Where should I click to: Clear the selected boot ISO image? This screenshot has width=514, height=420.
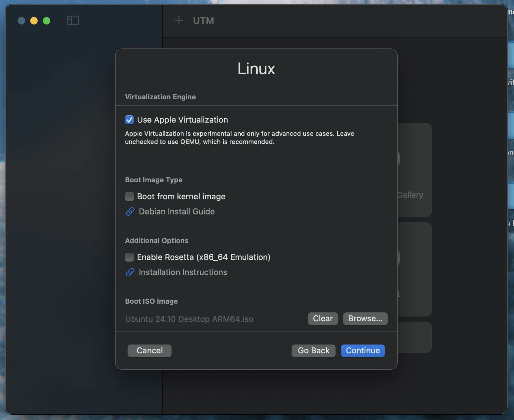(x=323, y=318)
